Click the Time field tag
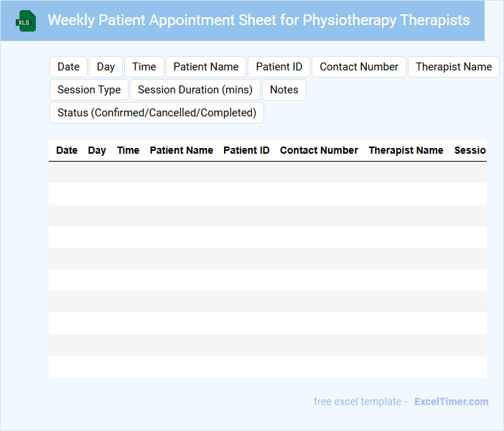The height and width of the screenshot is (431, 504). (x=144, y=67)
